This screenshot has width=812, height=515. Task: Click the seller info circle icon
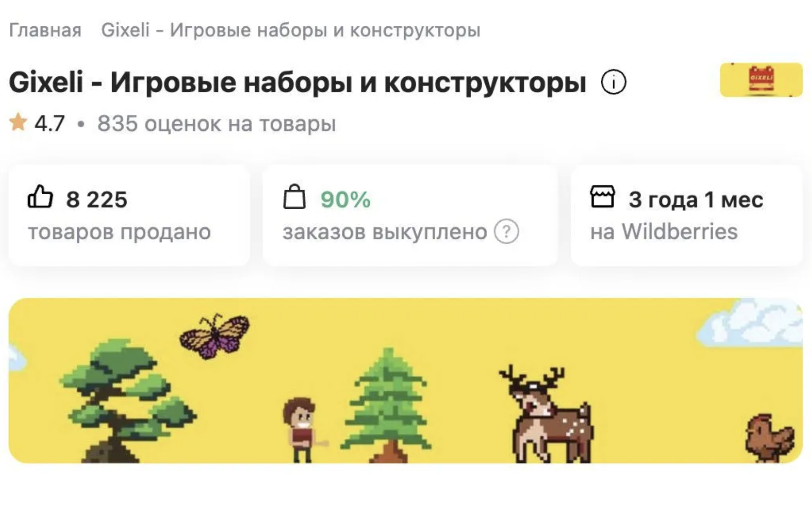click(613, 82)
